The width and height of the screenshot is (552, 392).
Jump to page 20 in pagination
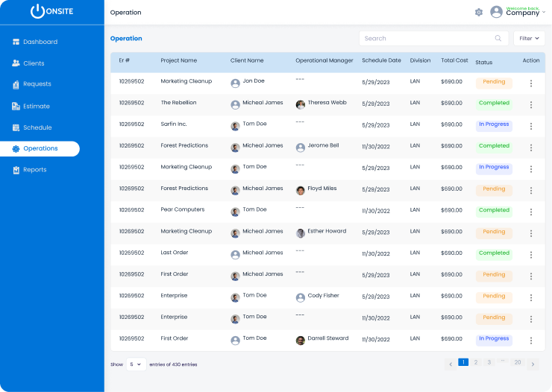[x=517, y=362]
